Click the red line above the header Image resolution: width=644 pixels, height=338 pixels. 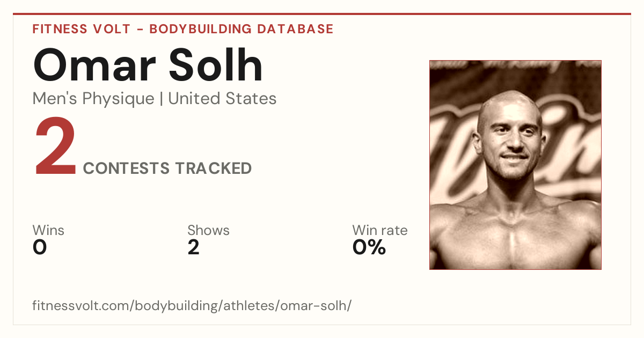(322, 14)
